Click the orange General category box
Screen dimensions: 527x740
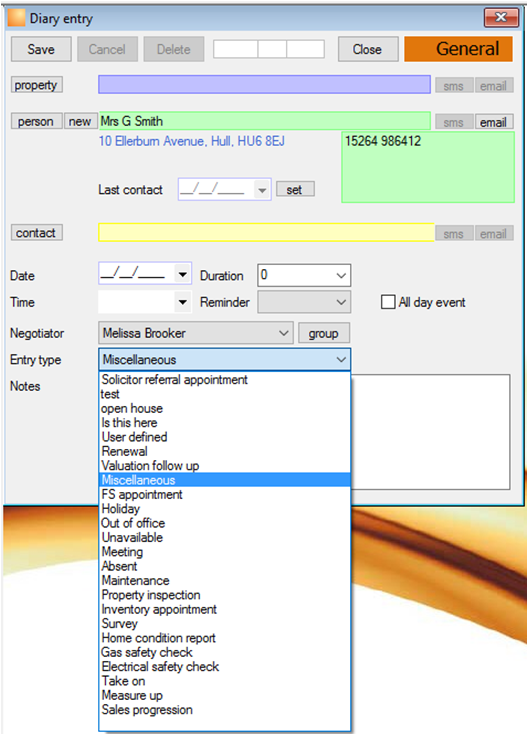coord(458,49)
